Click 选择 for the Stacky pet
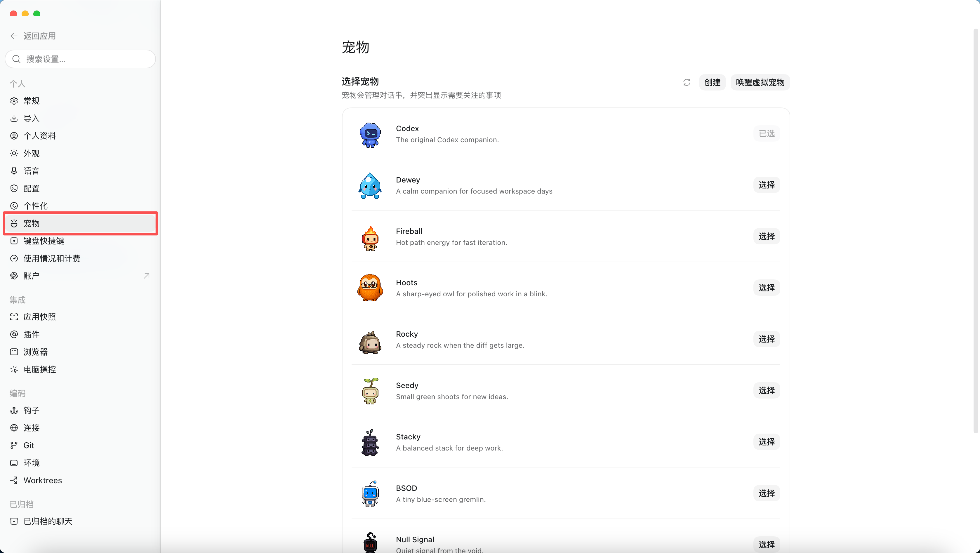The height and width of the screenshot is (553, 980). tap(767, 441)
